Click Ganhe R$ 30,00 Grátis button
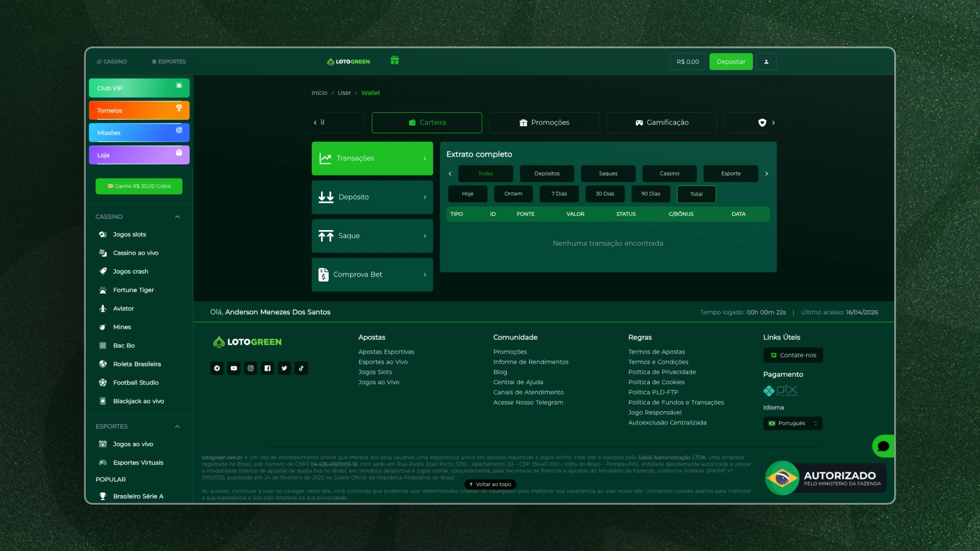Screen dimensions: 980x551 139,186
